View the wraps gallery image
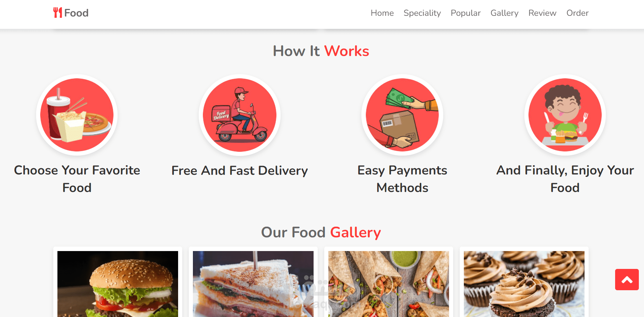 pyautogui.click(x=389, y=284)
